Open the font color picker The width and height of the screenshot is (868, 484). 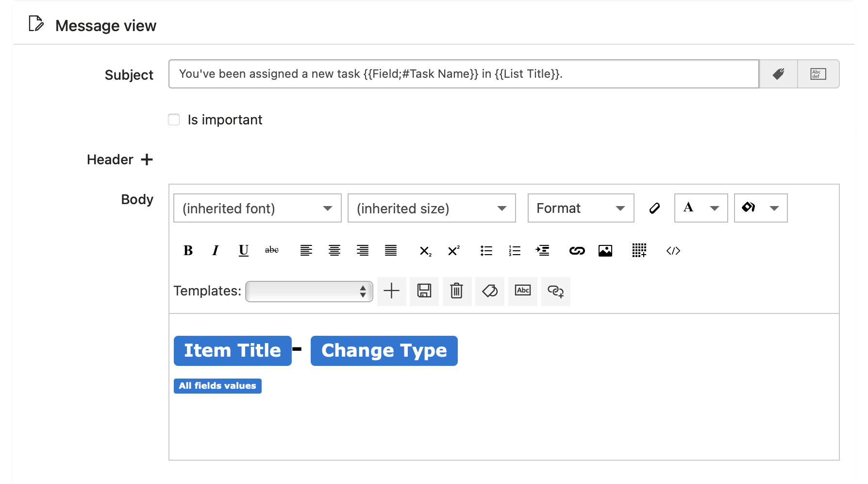click(701, 208)
